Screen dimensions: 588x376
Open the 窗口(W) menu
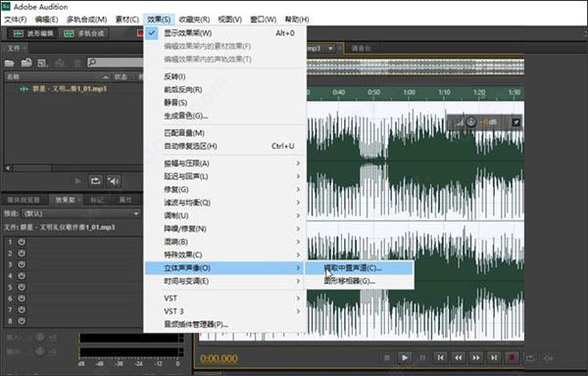pos(264,20)
